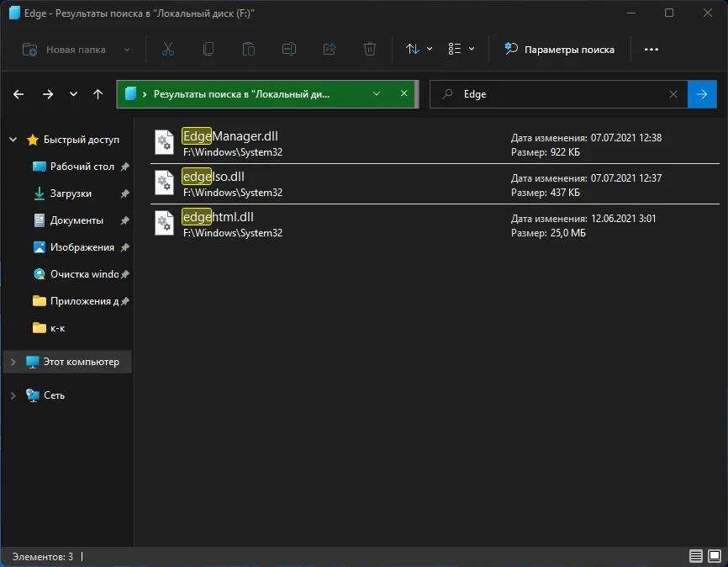Open Параметры поиска search options
This screenshot has width=728, height=567.
pos(560,50)
